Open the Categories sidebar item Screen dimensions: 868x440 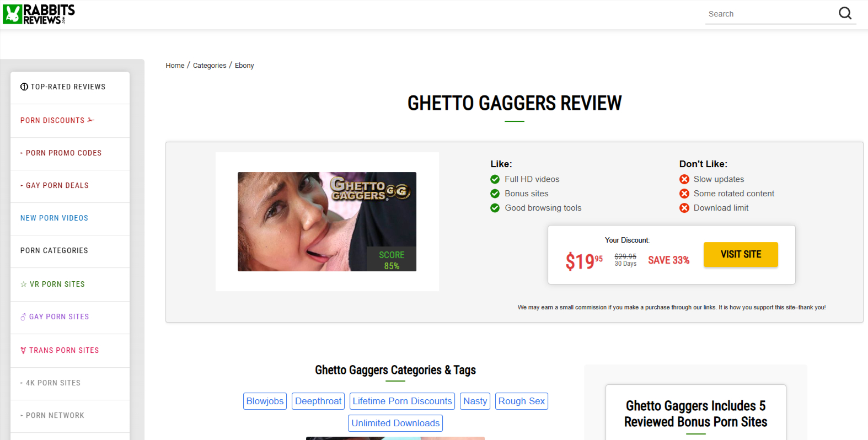tap(70, 251)
